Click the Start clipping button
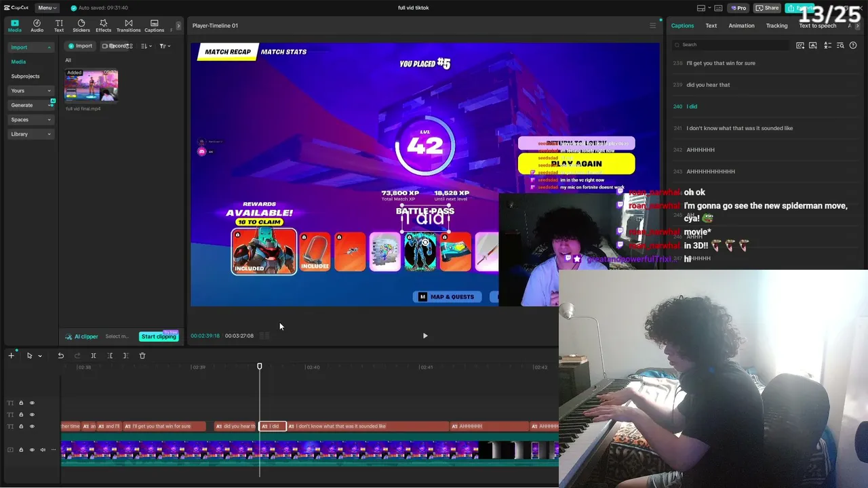Viewport: 868px width, 488px height. point(159,336)
